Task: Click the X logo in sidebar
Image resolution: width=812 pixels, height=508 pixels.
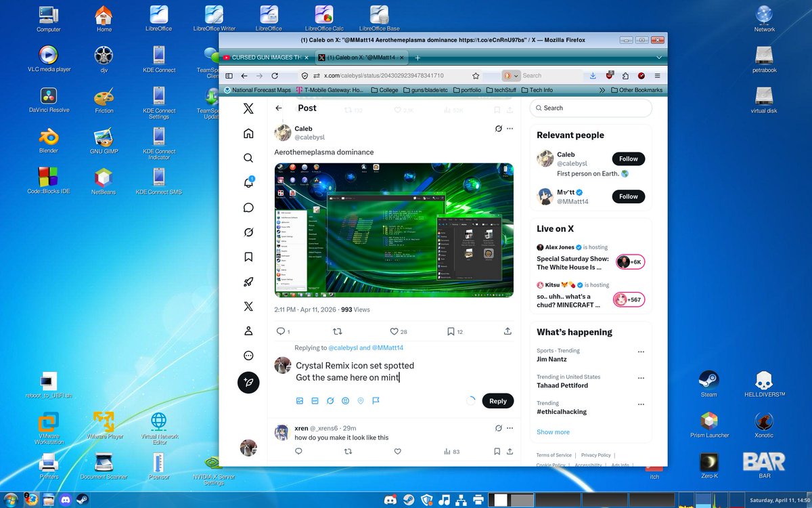Action: coord(248,108)
